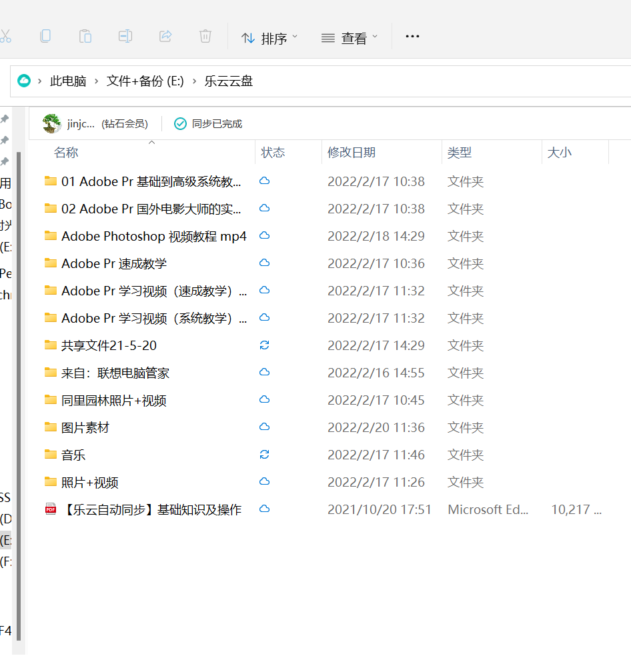The image size is (631, 672).
Task: Click the navigation pane vertical scrollbar
Action: pyautogui.click(x=19, y=397)
